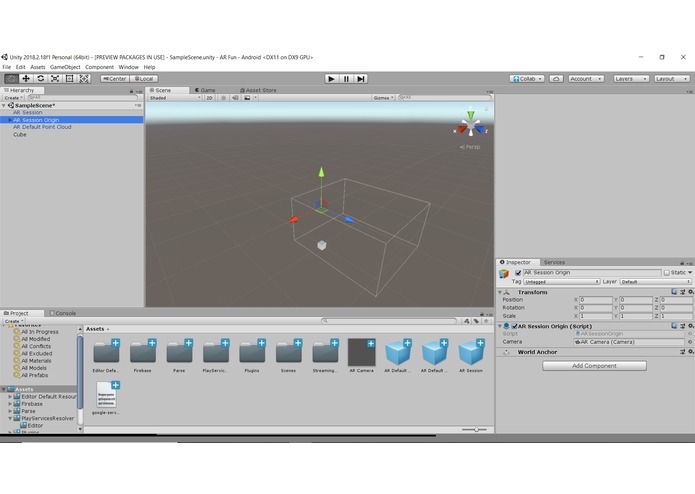This screenshot has width=695, height=494.
Task: Click the favorites star icon in Project panel
Action: tap(486, 321)
